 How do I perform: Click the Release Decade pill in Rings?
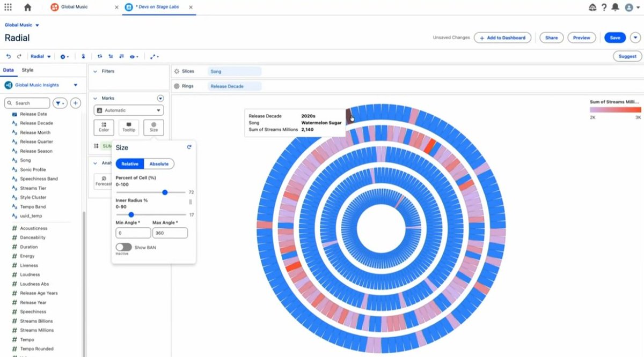tap(235, 86)
